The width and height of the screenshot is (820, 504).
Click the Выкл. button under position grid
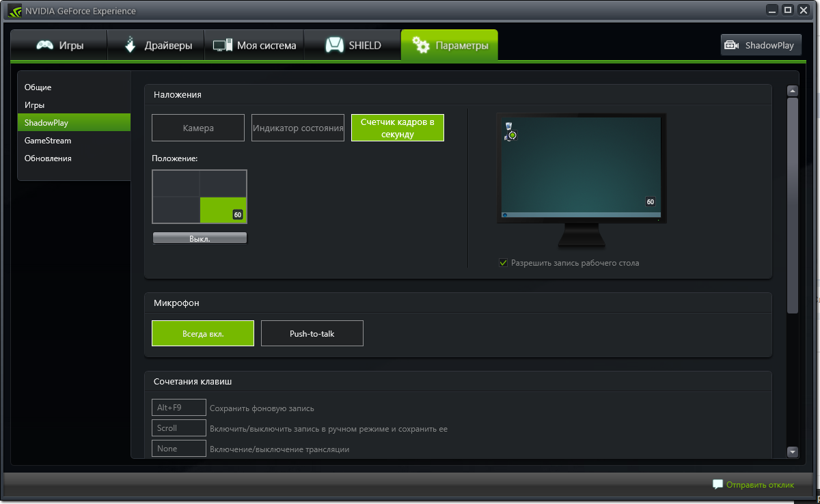[x=200, y=238]
